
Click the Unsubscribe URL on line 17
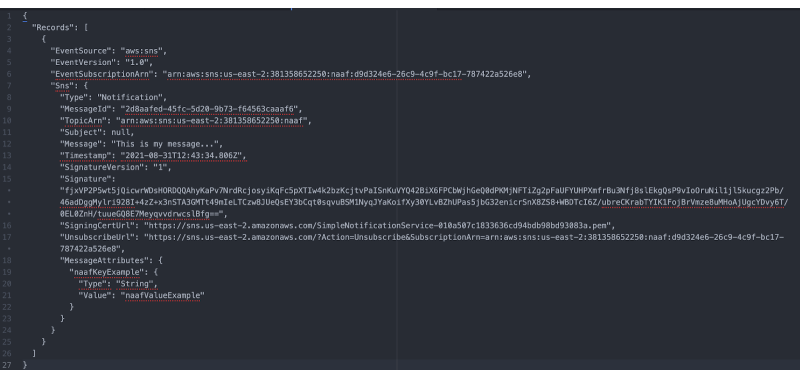[464, 237]
